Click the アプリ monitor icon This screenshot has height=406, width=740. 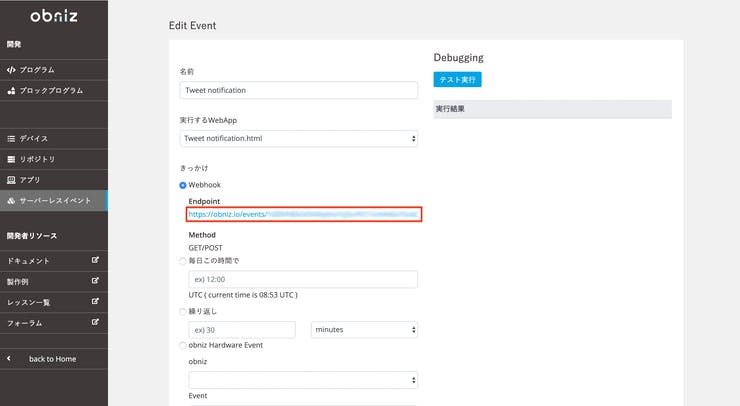11,180
